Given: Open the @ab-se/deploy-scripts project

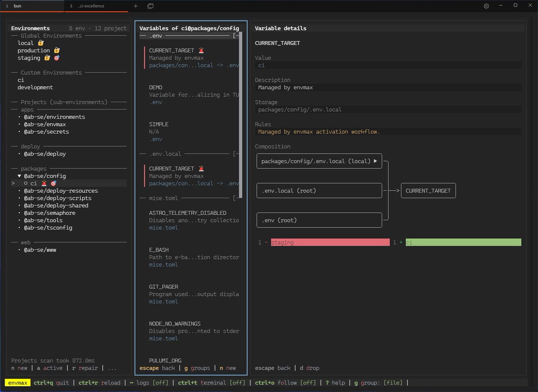Looking at the screenshot, I should tap(57, 198).
